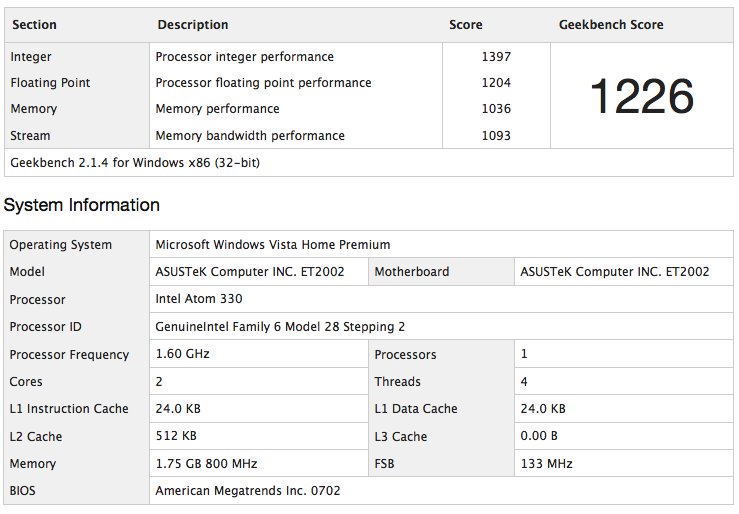This screenshot has height=514, width=739.
Task: Click the large Geekbench Score 1226
Action: [641, 96]
